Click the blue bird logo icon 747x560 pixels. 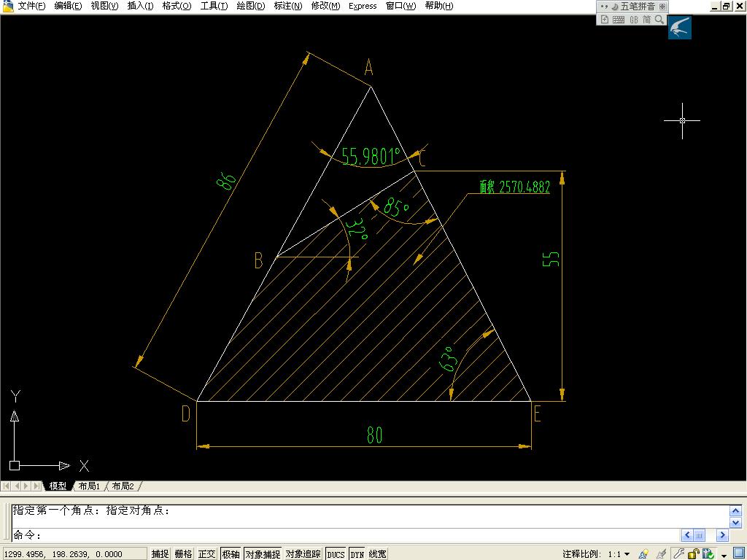point(679,27)
